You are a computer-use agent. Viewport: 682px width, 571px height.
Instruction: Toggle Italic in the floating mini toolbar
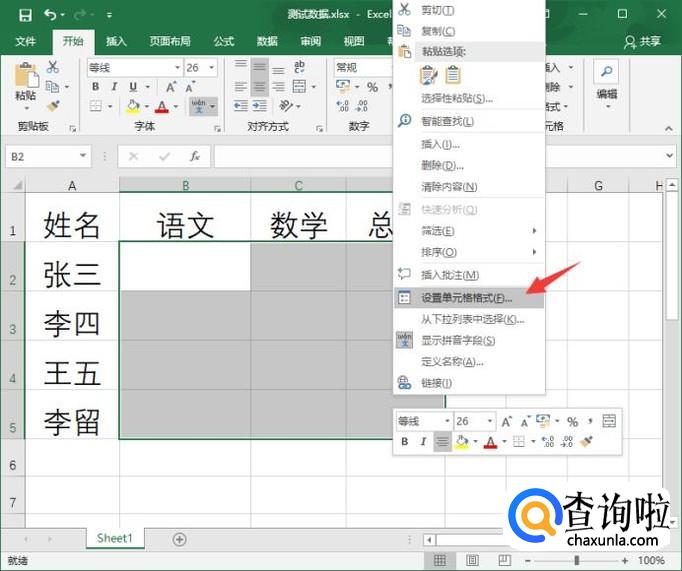tap(423, 442)
